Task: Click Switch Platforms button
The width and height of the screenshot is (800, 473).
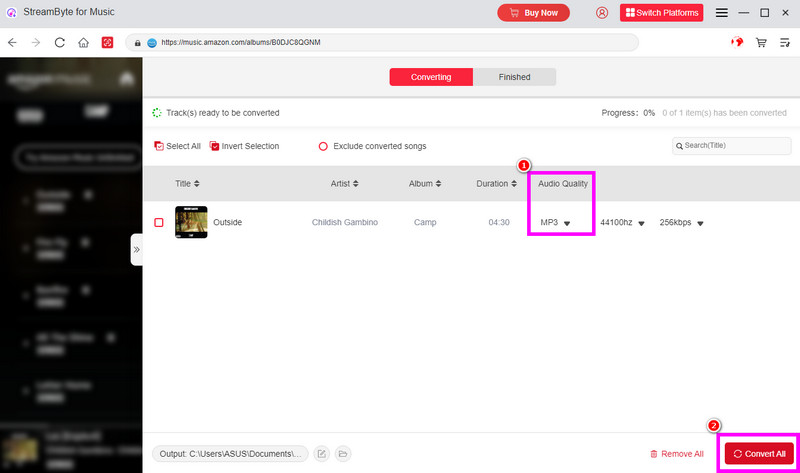Action: pyautogui.click(x=661, y=13)
